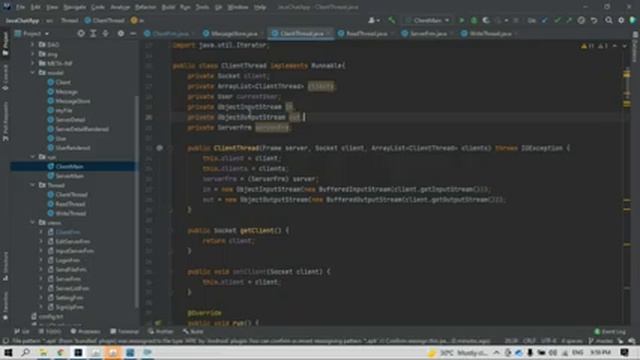Open IDE settings gear in toolbar

pyautogui.click(x=621, y=20)
